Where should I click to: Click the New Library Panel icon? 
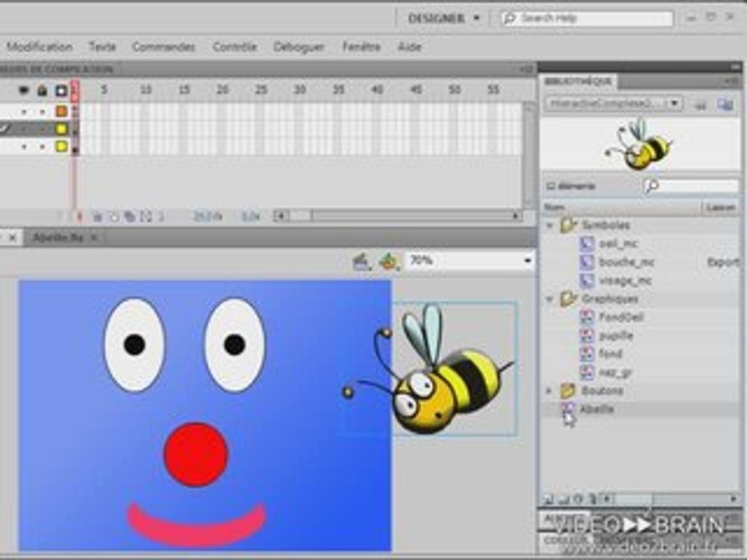[x=725, y=104]
